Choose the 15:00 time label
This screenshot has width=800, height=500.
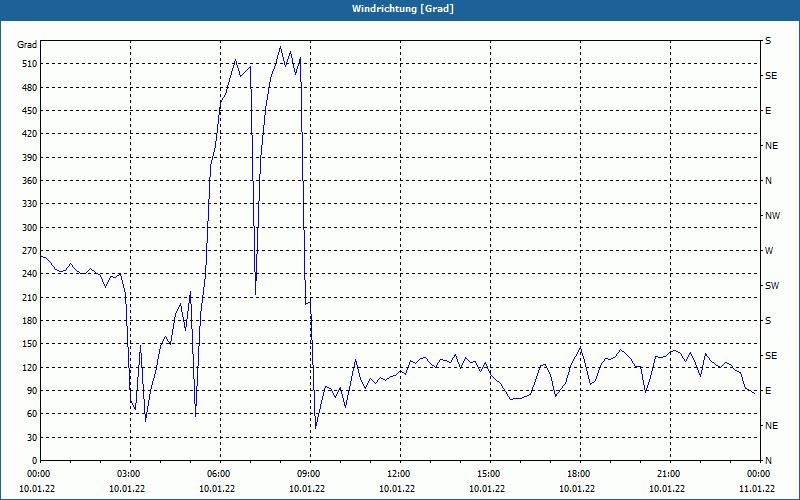490,474
